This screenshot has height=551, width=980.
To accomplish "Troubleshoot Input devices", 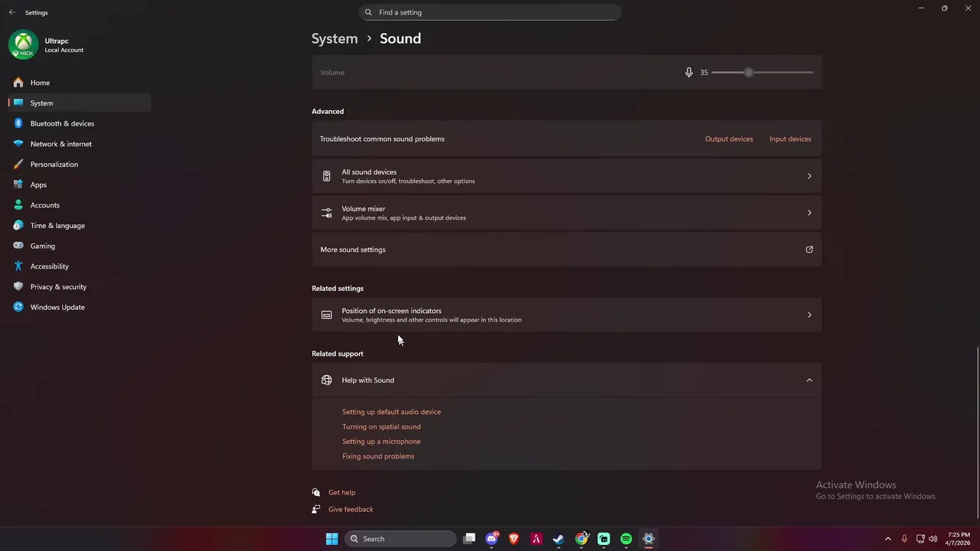I will pos(790,139).
